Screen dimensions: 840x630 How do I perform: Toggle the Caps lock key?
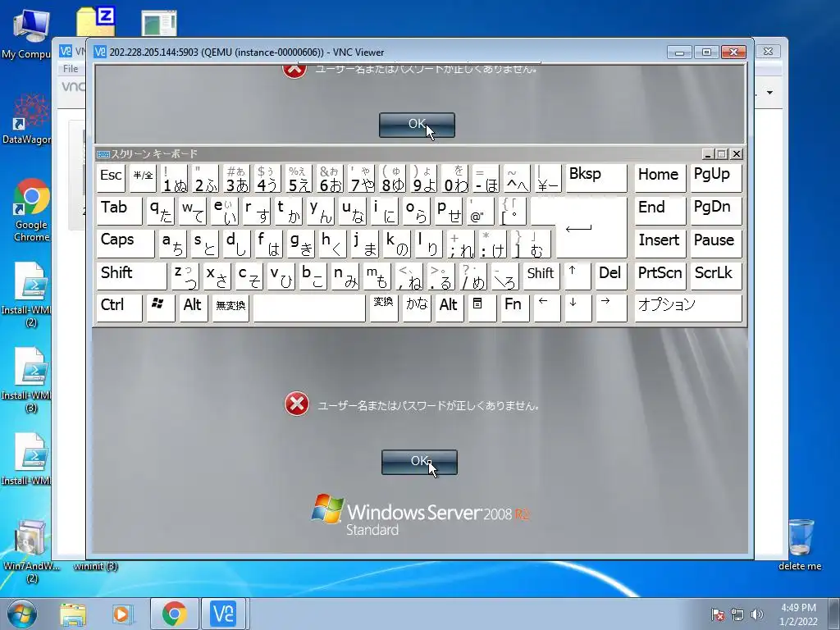pos(126,244)
